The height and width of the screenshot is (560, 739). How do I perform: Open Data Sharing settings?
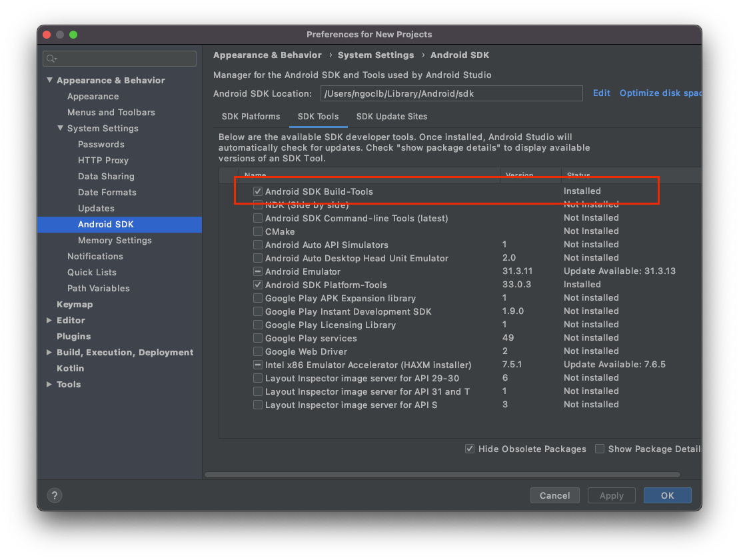(x=106, y=176)
